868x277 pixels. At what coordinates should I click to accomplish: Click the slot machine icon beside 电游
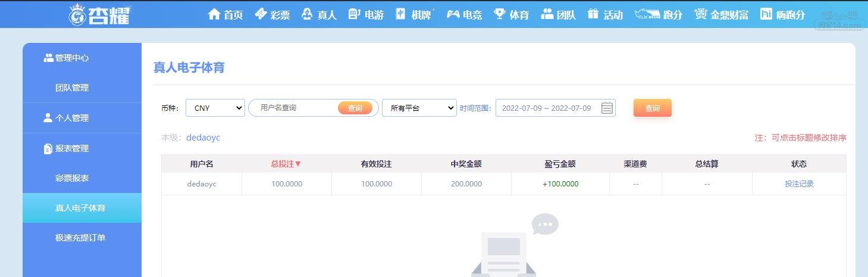(x=354, y=14)
